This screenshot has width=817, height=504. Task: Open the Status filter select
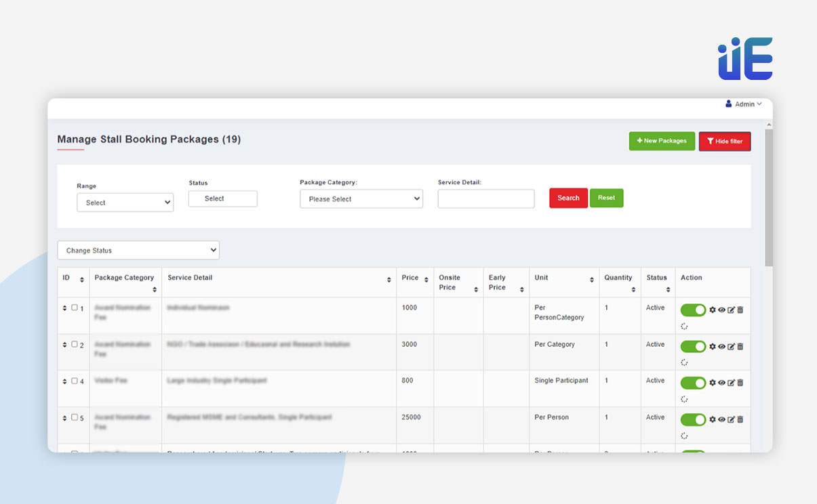(223, 198)
